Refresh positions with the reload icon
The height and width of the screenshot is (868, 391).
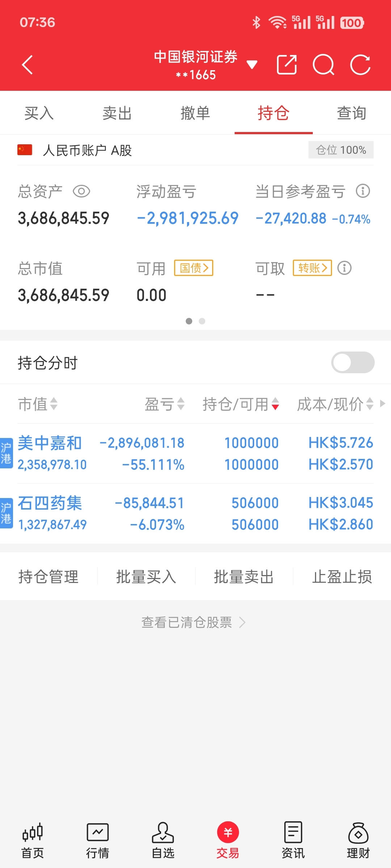[x=361, y=65]
